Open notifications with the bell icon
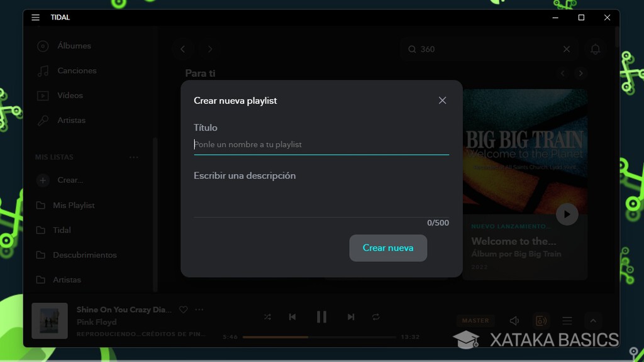The image size is (644, 362). pos(595,50)
